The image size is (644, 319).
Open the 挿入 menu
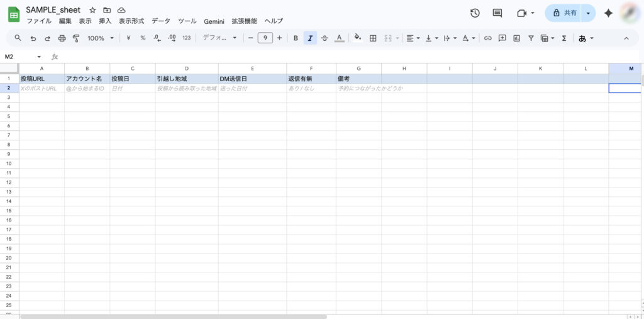[105, 21]
